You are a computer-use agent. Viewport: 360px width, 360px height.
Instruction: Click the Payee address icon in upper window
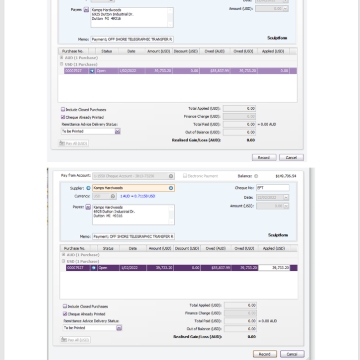(x=86, y=10)
